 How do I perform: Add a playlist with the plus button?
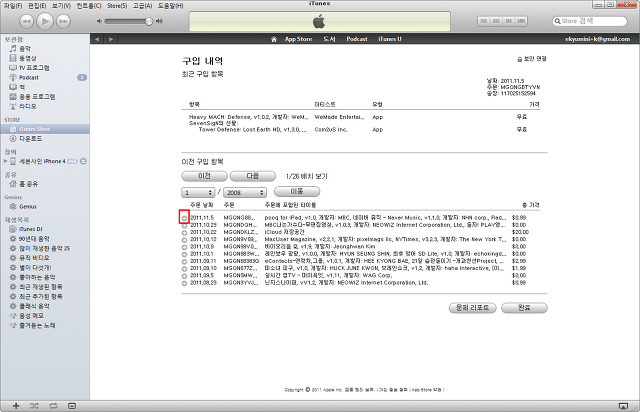coord(16,406)
